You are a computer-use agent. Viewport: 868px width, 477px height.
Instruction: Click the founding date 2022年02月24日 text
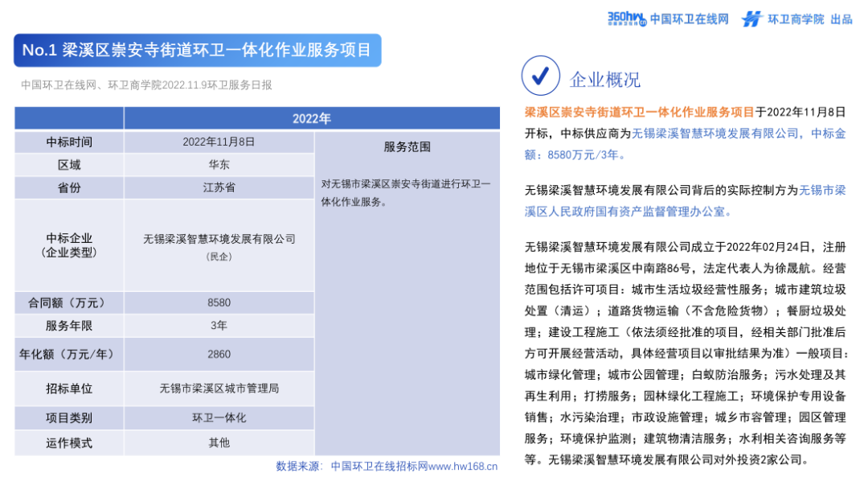(x=768, y=246)
